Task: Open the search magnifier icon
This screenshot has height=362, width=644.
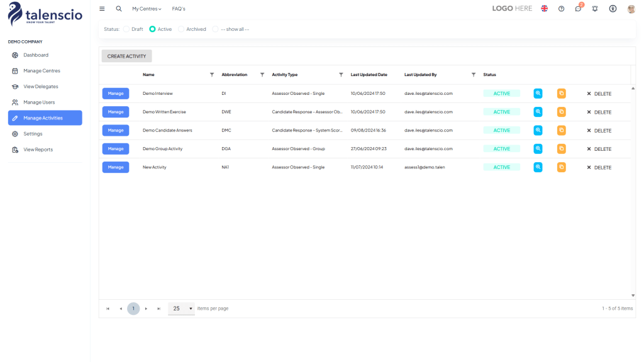Action: click(x=119, y=9)
